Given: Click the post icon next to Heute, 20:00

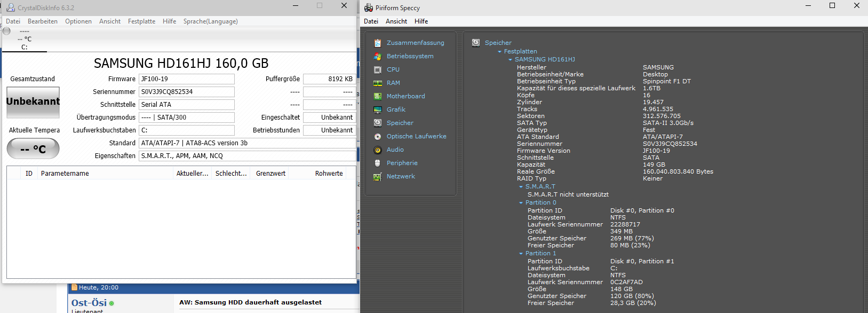Looking at the screenshot, I should [x=75, y=287].
